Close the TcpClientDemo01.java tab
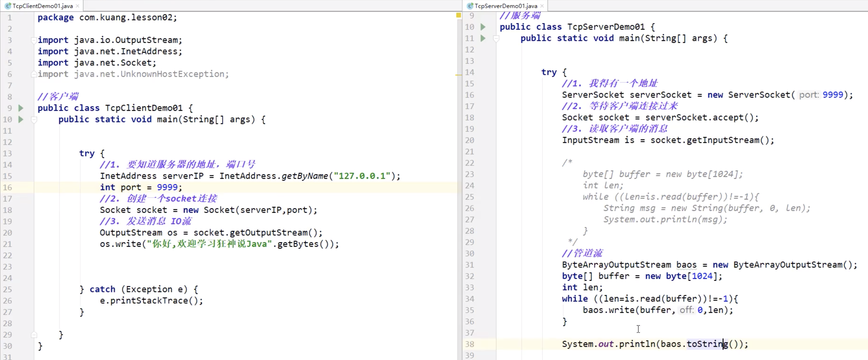The height and width of the screenshot is (360, 868). point(77,6)
